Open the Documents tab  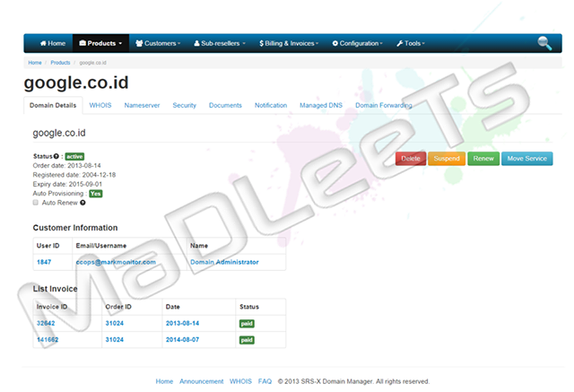pos(225,106)
